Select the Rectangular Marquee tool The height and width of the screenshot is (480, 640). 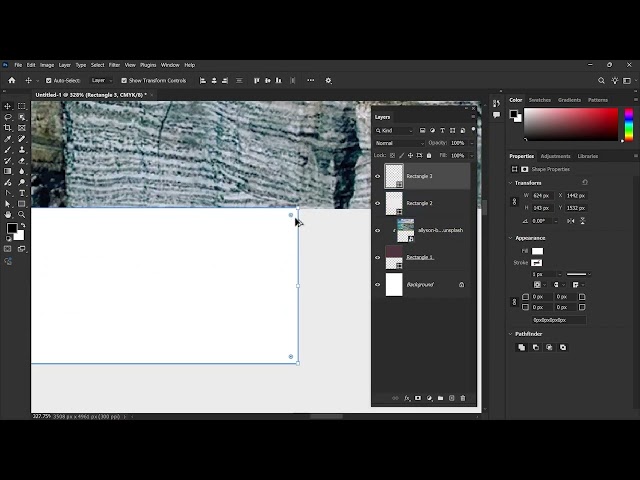pos(22,106)
